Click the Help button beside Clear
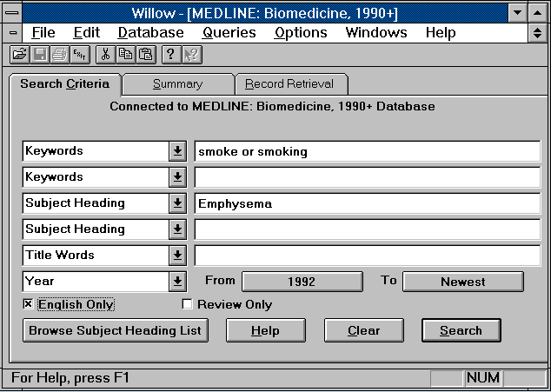This screenshot has width=551, height=392. pyautogui.click(x=266, y=330)
